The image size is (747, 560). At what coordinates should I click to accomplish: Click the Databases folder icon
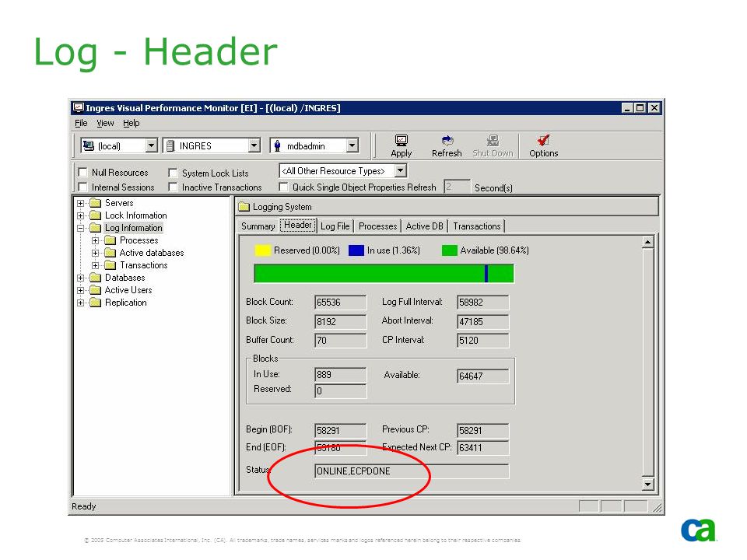click(95, 277)
